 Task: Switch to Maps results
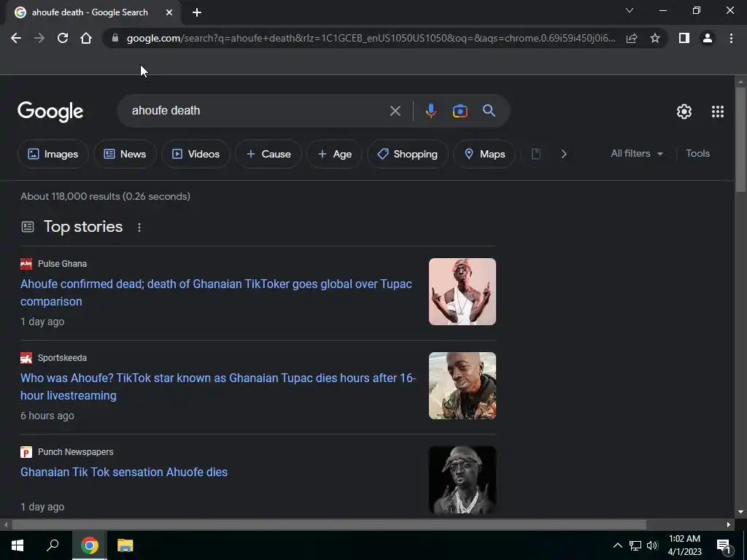coord(484,154)
